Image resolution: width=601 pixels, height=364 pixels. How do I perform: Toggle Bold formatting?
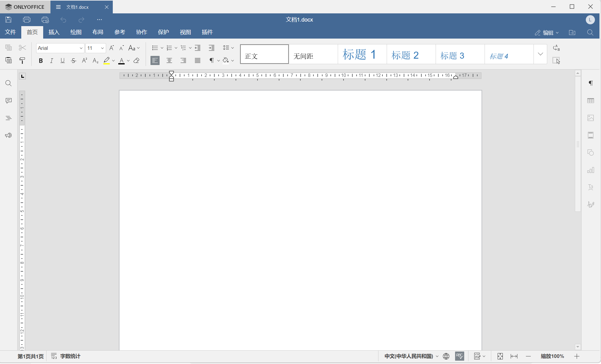(41, 60)
